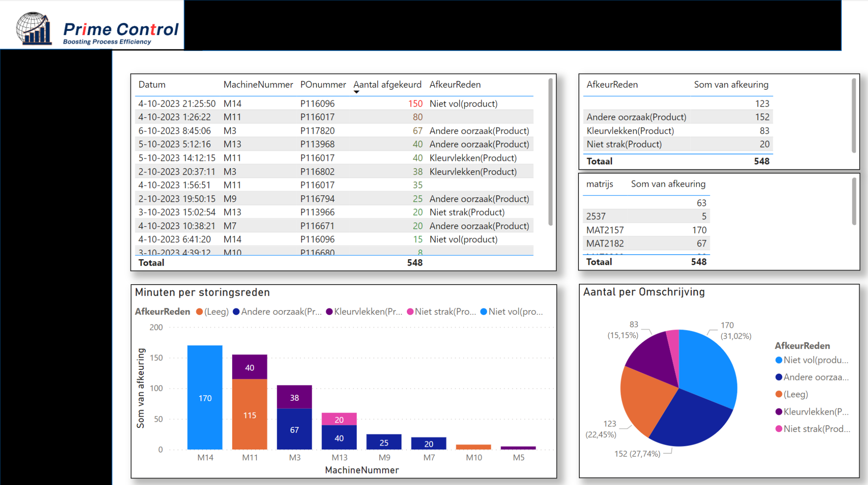This screenshot has height=485, width=868.
Task: Select the AfkeurReden header in the summary table
Action: (x=612, y=84)
